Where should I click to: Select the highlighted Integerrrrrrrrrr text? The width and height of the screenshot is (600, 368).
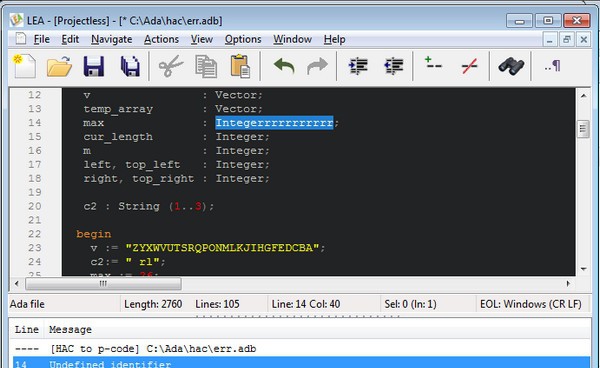274,123
